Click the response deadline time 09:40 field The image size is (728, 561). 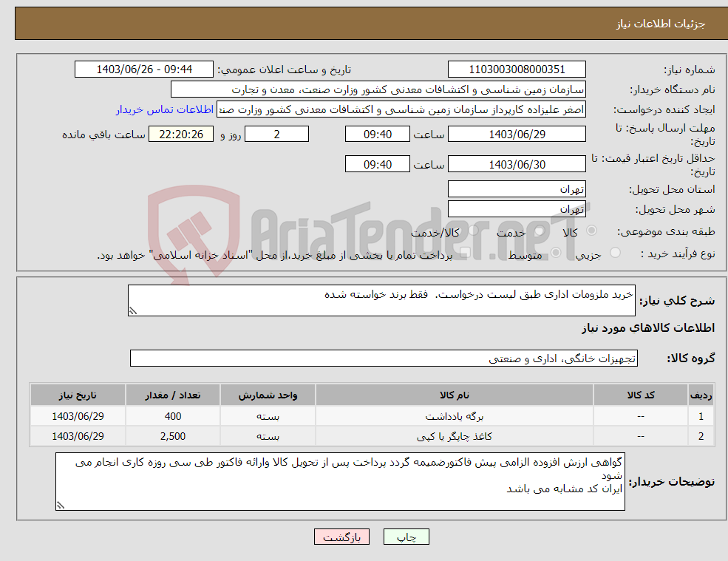[378, 135]
